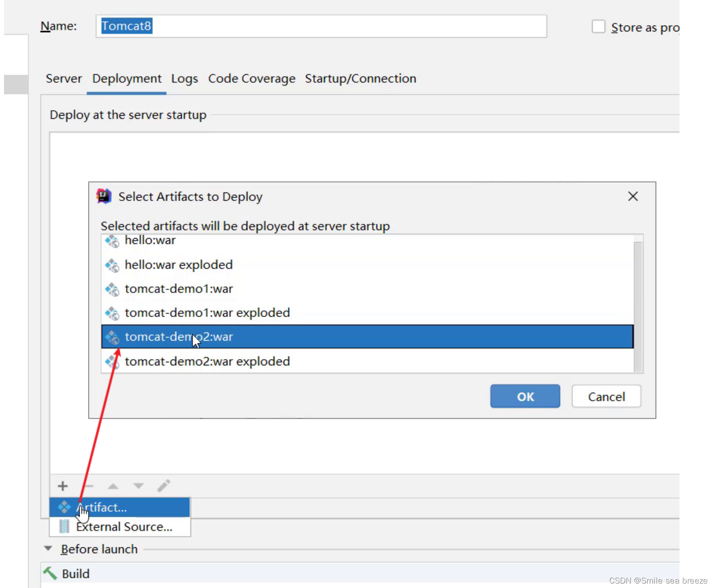The image size is (714, 588).
Task: Collapse the Before launch section
Action: [48, 549]
